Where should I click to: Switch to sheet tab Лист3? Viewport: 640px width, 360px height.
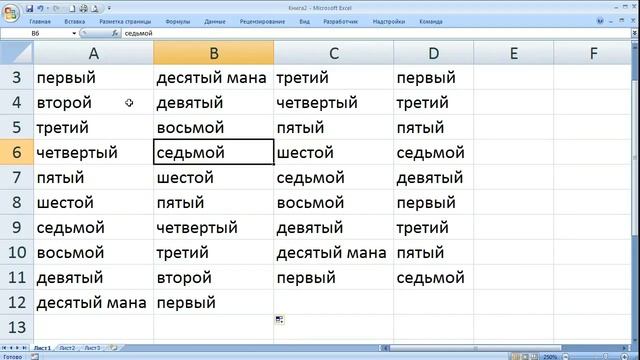(x=92, y=348)
